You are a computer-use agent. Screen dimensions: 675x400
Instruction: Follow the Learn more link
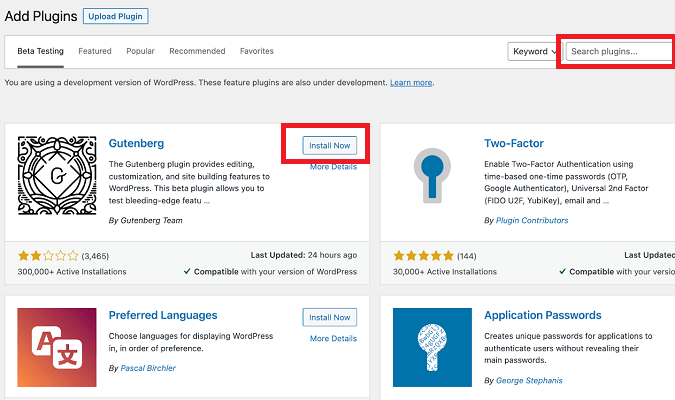pyautogui.click(x=411, y=83)
